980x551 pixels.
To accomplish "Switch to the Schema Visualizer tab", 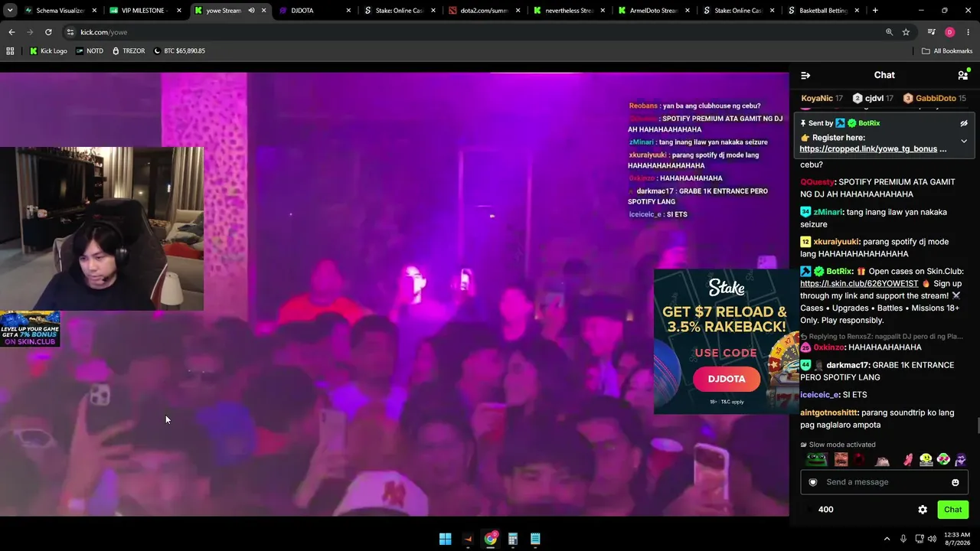I will point(61,11).
